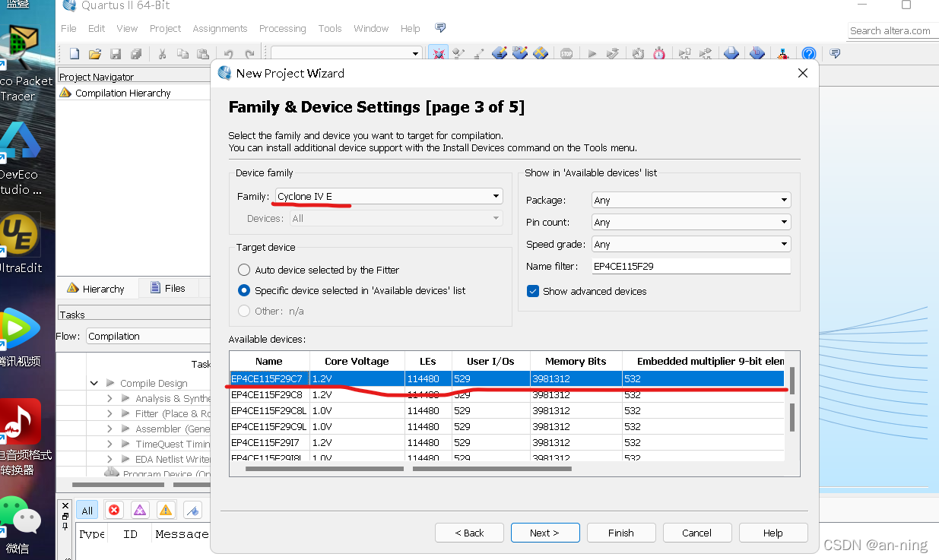Screen dimensions: 939x560
Task: Switch to the Files tab
Action: coord(167,288)
